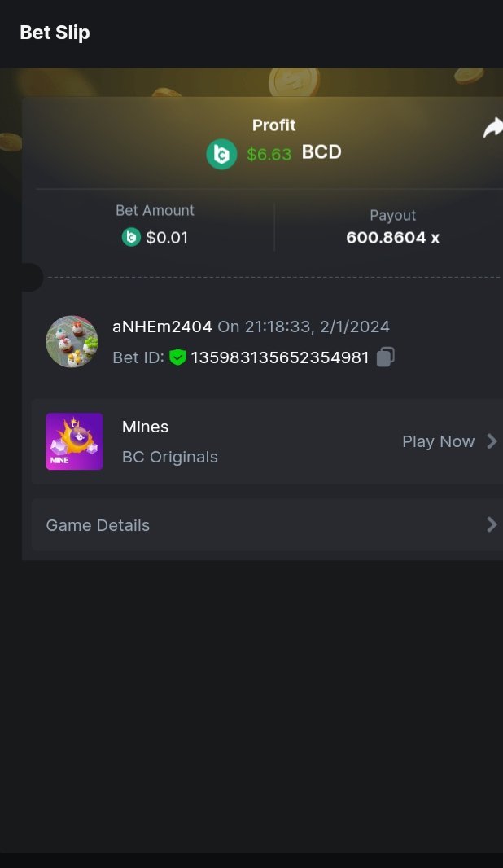Click the user avatar picture
This screenshot has width=503, height=868.
point(72,341)
